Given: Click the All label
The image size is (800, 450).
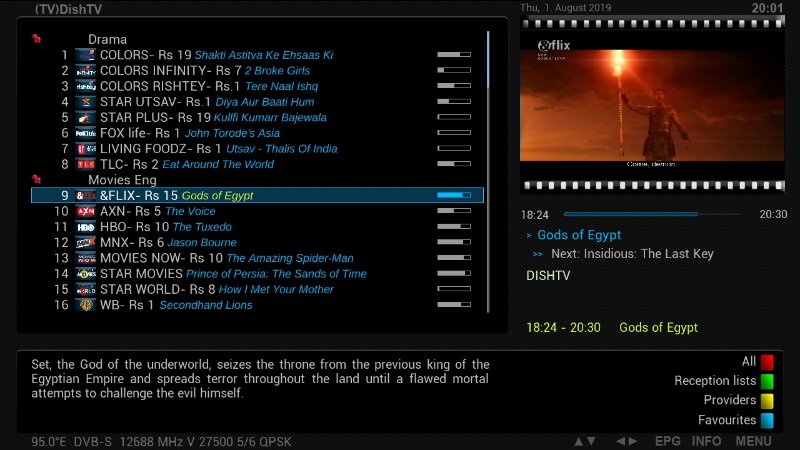Looking at the screenshot, I should click(748, 361).
